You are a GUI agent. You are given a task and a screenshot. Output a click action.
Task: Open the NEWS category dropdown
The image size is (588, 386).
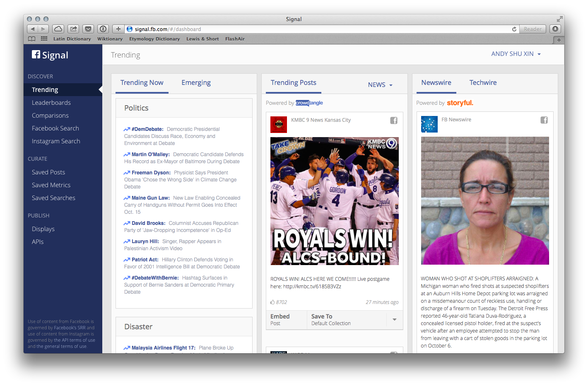[380, 85]
